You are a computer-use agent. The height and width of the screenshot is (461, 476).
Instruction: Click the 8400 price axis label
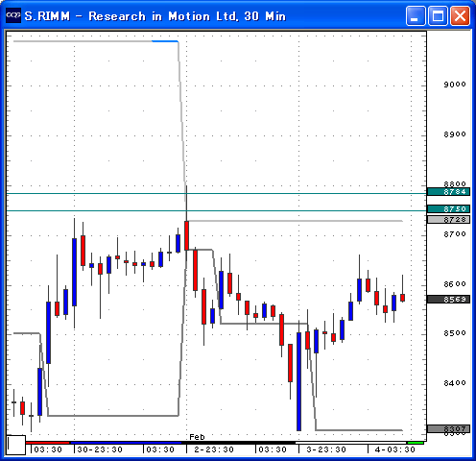tap(455, 383)
